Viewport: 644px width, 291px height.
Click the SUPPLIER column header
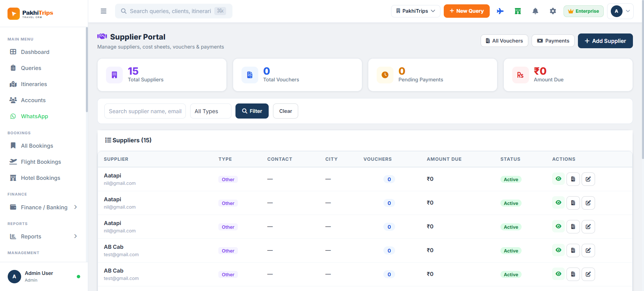[116, 159]
